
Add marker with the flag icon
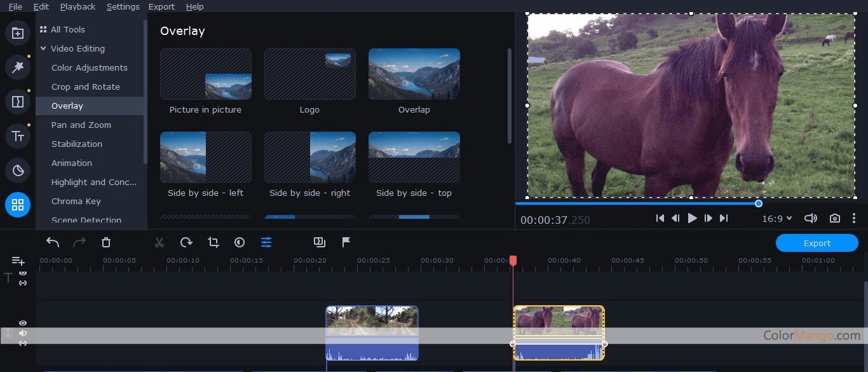[x=346, y=242]
